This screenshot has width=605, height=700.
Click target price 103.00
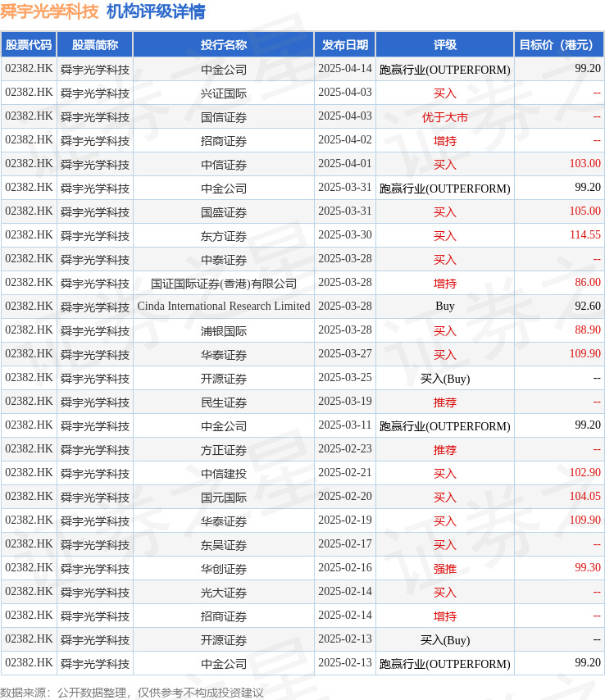pos(585,163)
